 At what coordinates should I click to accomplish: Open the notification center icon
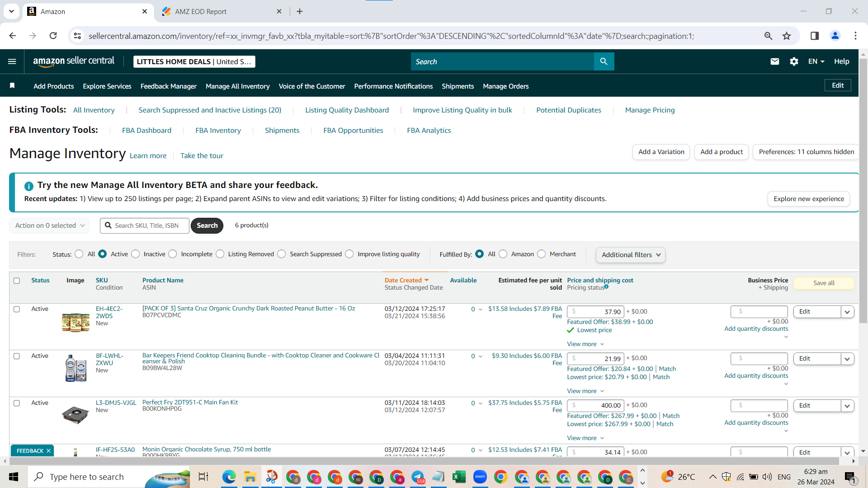[850, 477]
